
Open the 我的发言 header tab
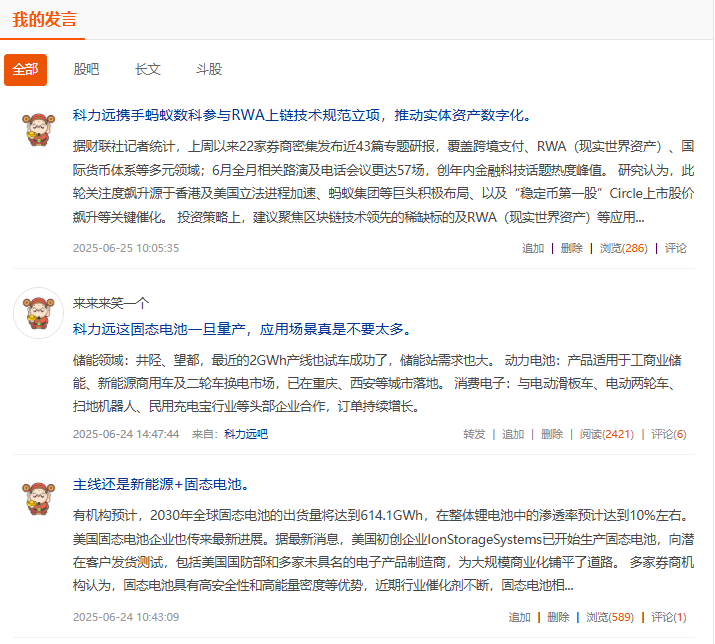click(44, 20)
